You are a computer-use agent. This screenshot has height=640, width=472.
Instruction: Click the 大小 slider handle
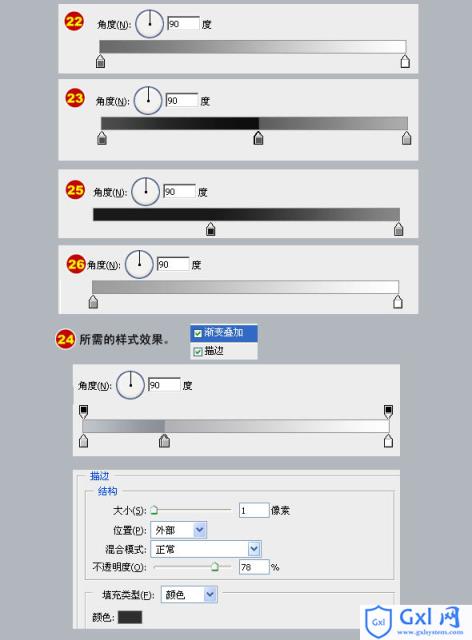(154, 510)
